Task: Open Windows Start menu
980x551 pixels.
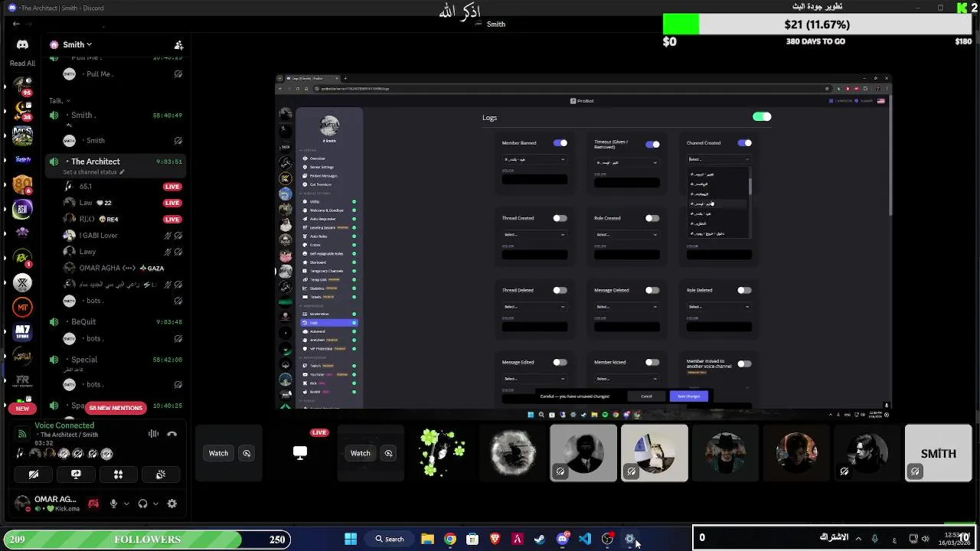Action: coord(351,539)
